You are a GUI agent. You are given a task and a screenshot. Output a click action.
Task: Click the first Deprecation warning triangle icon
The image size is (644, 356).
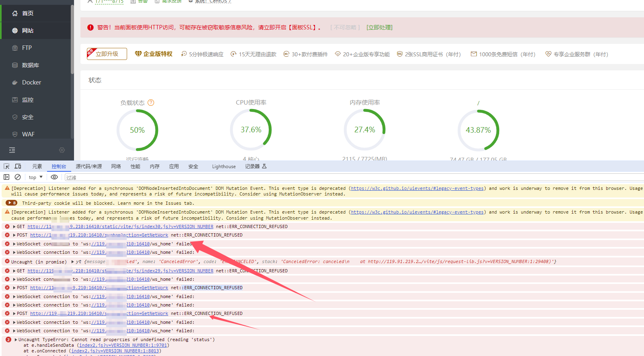coord(7,188)
